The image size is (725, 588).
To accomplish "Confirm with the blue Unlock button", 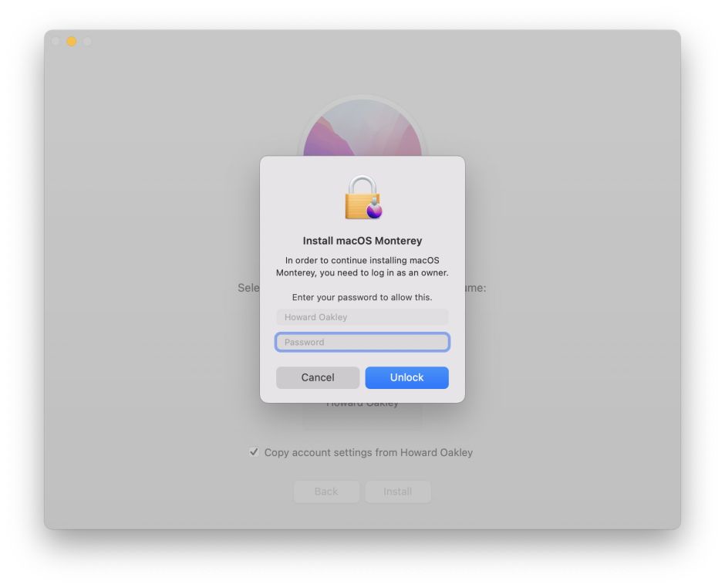I will [x=407, y=377].
